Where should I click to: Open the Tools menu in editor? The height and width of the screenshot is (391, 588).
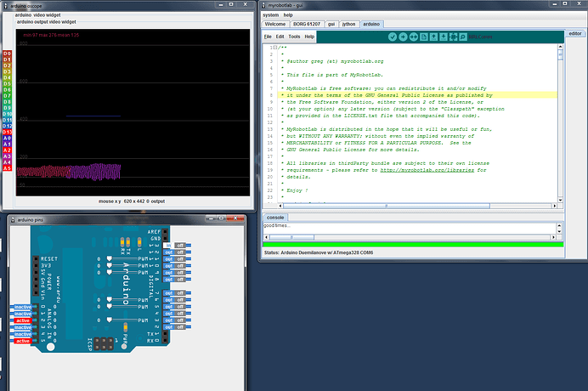[x=294, y=37]
